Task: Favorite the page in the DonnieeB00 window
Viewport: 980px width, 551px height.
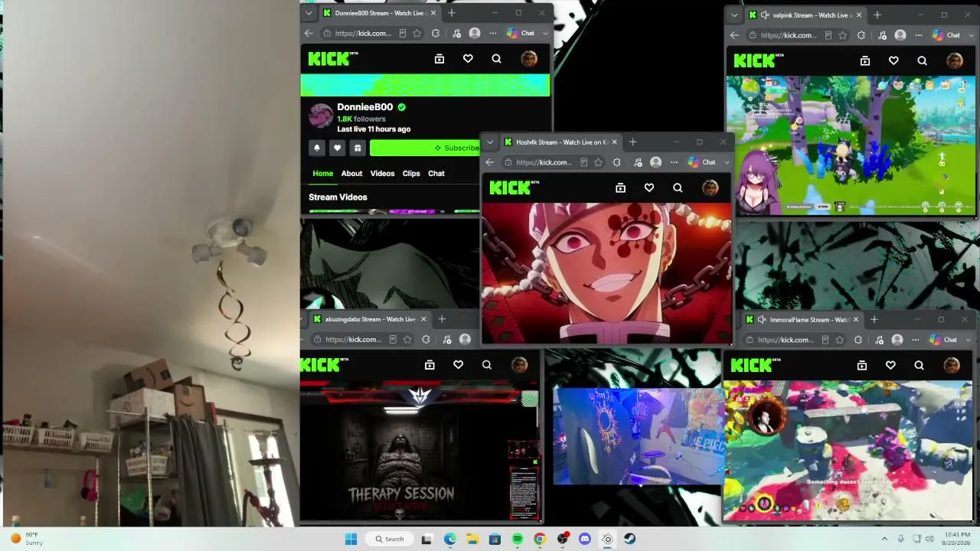Action: click(417, 34)
